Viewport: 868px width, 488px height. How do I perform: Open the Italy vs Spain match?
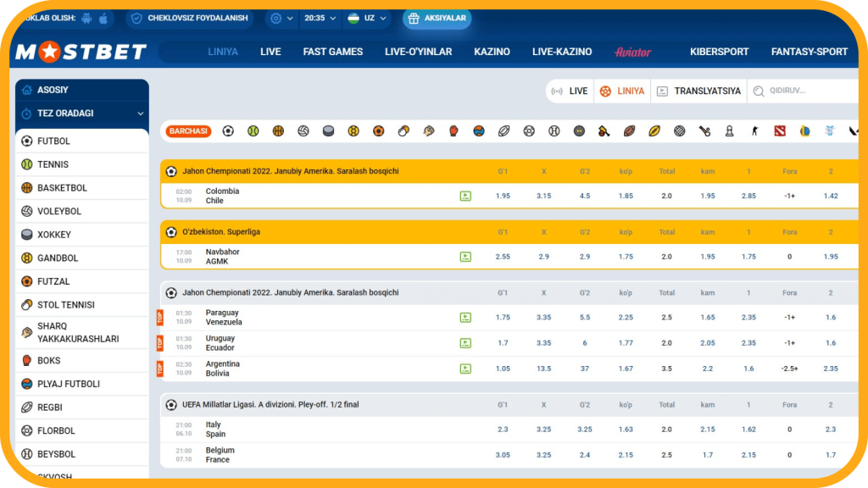click(x=215, y=430)
